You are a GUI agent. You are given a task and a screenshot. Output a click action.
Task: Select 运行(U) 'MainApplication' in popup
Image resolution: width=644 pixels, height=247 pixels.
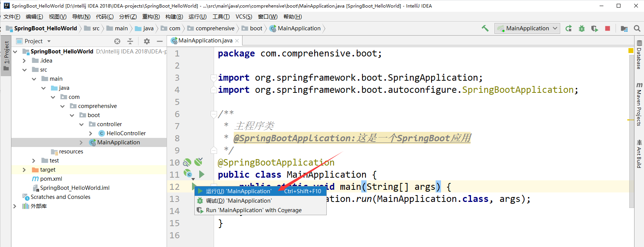pyautogui.click(x=260, y=191)
